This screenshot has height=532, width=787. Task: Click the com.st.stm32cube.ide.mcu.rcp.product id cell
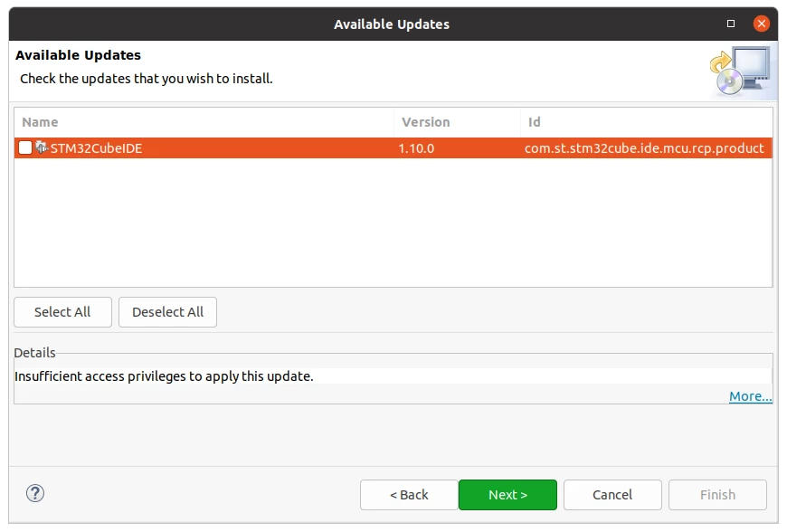(x=644, y=148)
